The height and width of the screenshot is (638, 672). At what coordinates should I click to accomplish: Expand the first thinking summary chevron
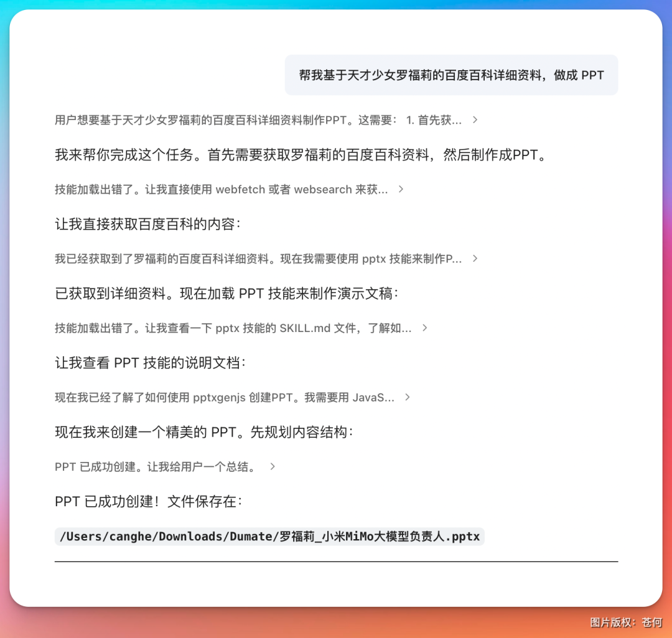tap(475, 120)
